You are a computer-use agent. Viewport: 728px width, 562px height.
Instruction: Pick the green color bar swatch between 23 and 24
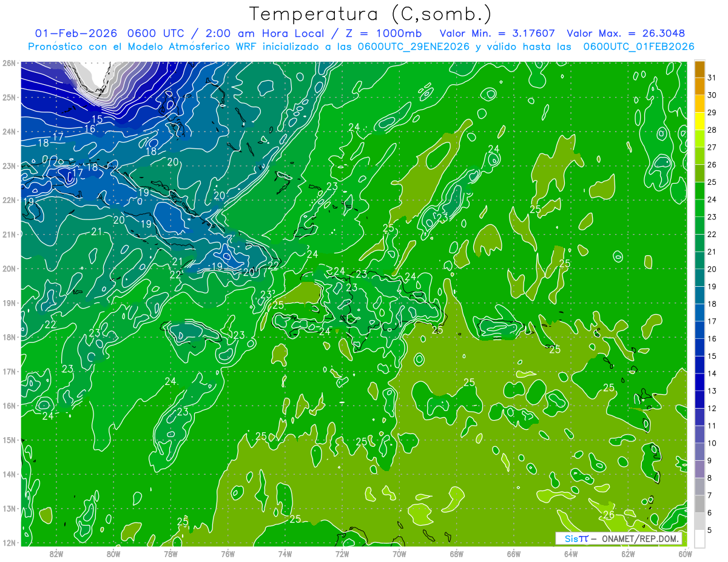(x=699, y=208)
